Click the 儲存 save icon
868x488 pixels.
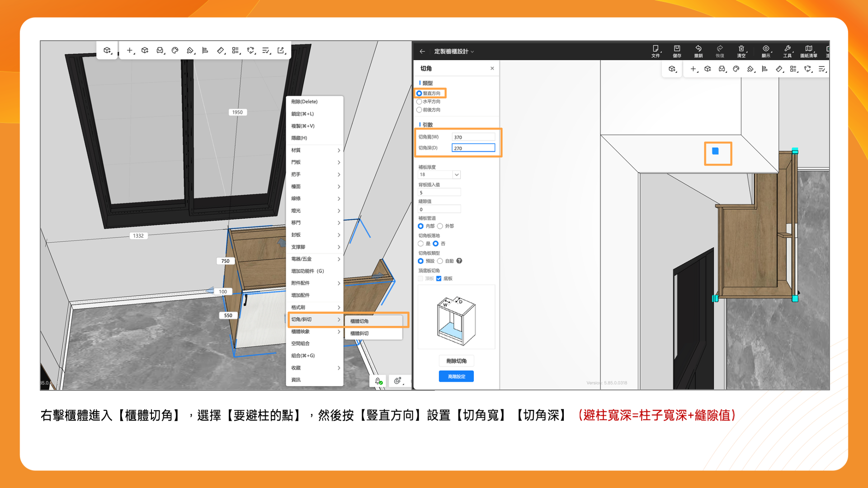pos(677,49)
